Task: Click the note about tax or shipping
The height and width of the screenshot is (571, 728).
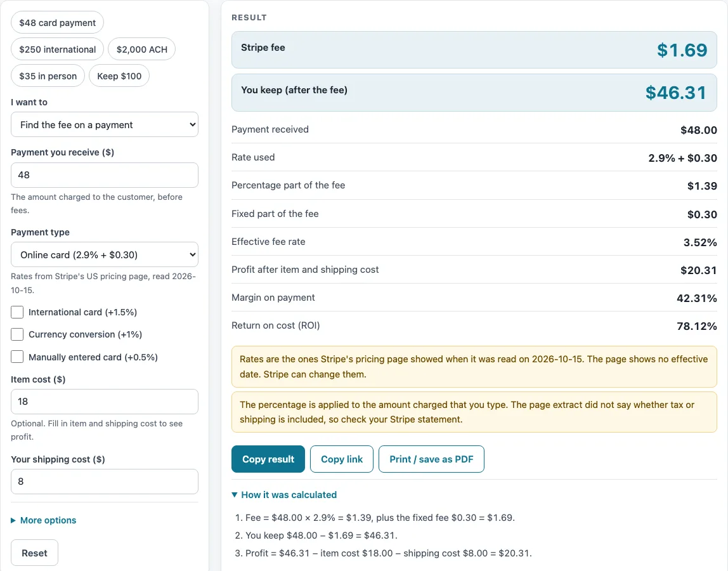Action: tap(474, 412)
